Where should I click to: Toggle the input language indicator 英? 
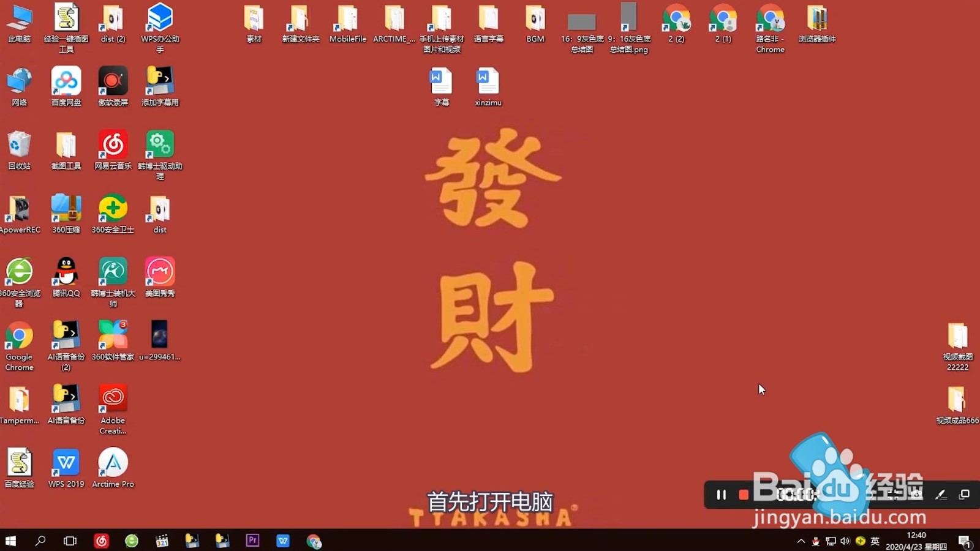875,541
